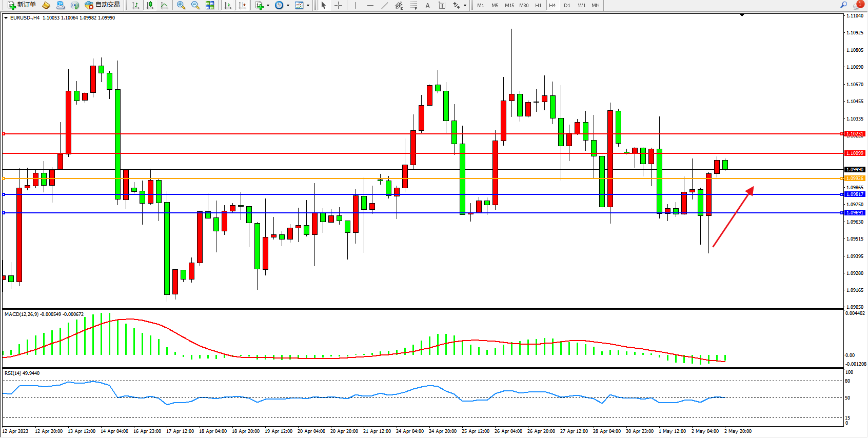Screen dimensions: 868x438
Task: Switch to the H1 timeframe
Action: click(538, 5)
